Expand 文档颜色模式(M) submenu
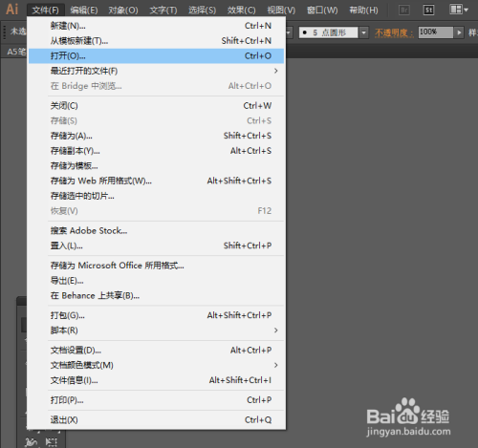Image resolution: width=478 pixels, height=448 pixels. [156, 365]
